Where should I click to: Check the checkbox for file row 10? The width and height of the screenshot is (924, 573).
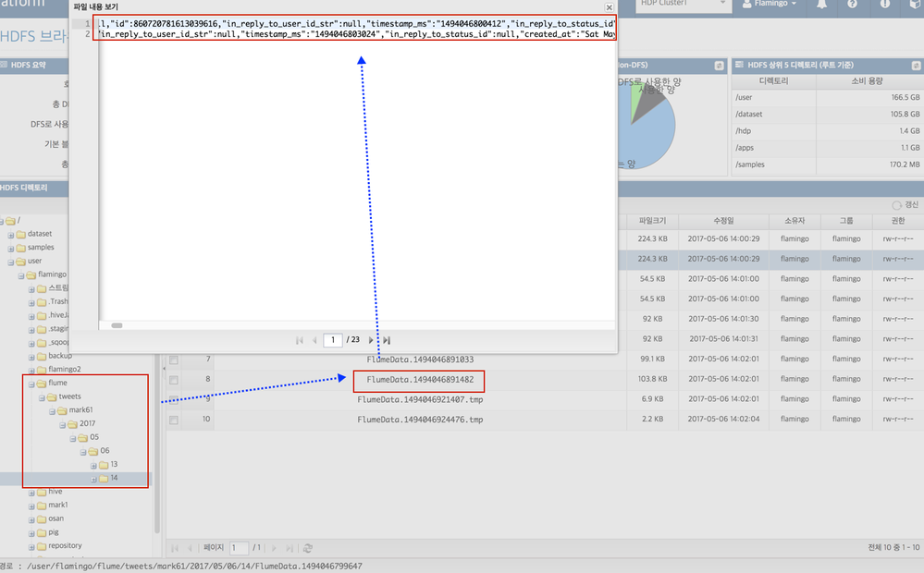pyautogui.click(x=173, y=420)
